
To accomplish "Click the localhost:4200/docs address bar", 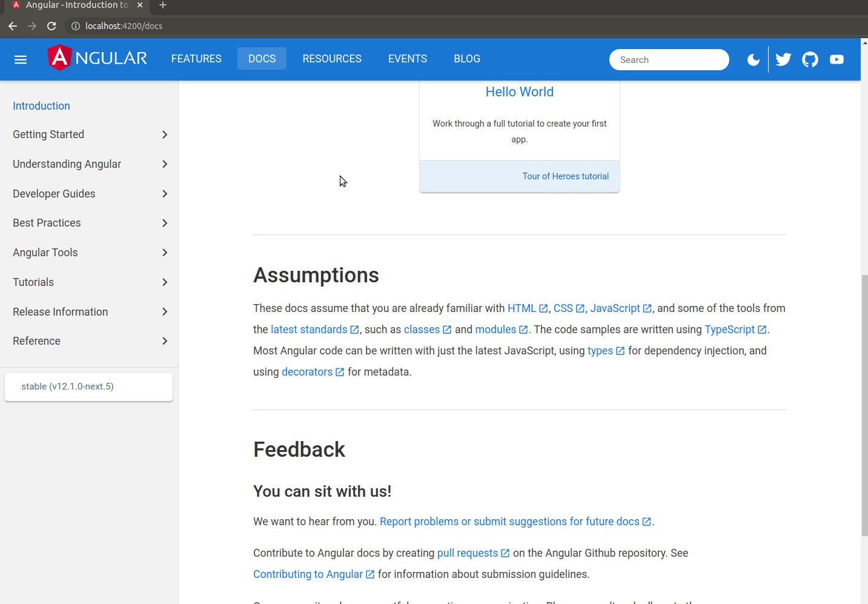I will pyautogui.click(x=124, y=26).
